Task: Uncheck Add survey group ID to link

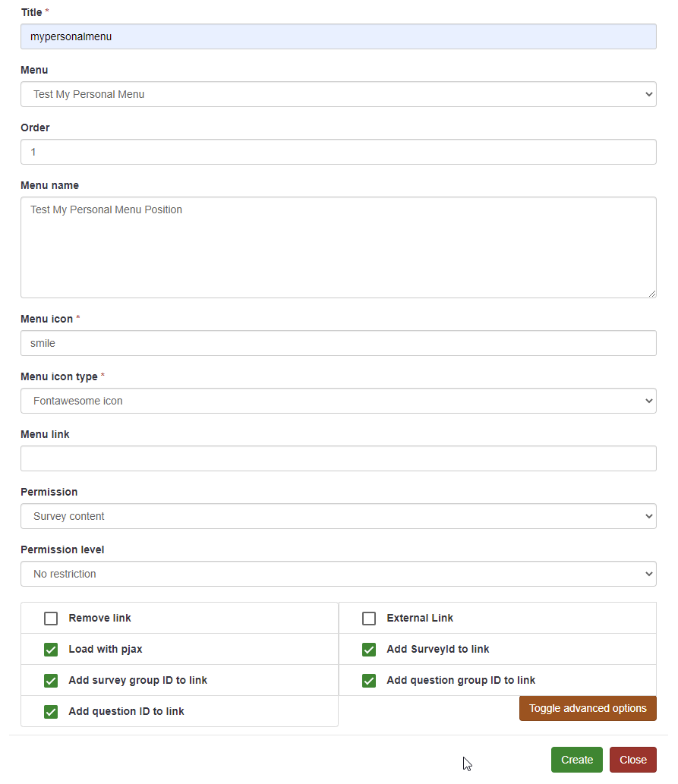Action: [x=51, y=681]
